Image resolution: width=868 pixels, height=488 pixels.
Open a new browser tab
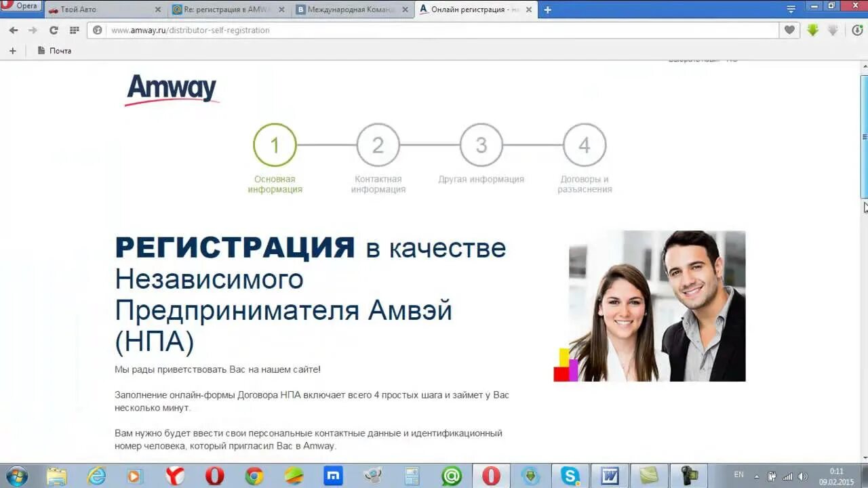547,9
